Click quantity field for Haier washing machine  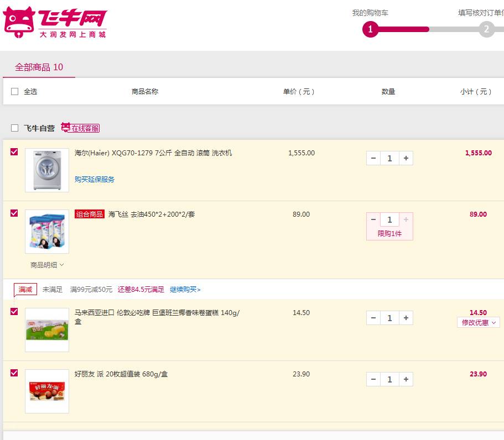tap(389, 158)
